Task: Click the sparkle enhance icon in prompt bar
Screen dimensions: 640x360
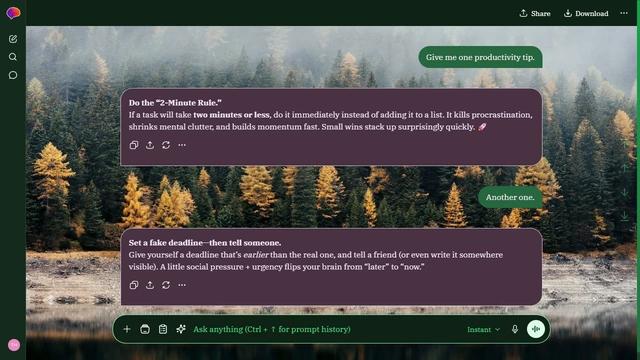Action: coord(181,329)
